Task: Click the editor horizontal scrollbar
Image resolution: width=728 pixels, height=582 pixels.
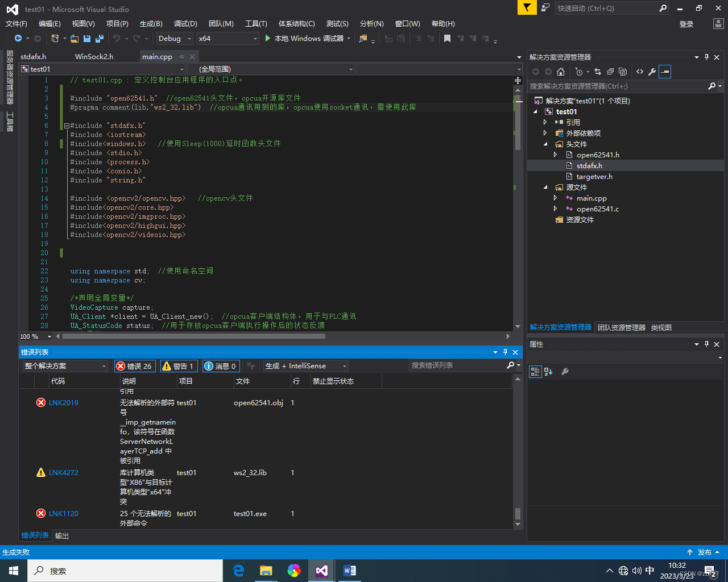Action: pyautogui.click(x=193, y=336)
